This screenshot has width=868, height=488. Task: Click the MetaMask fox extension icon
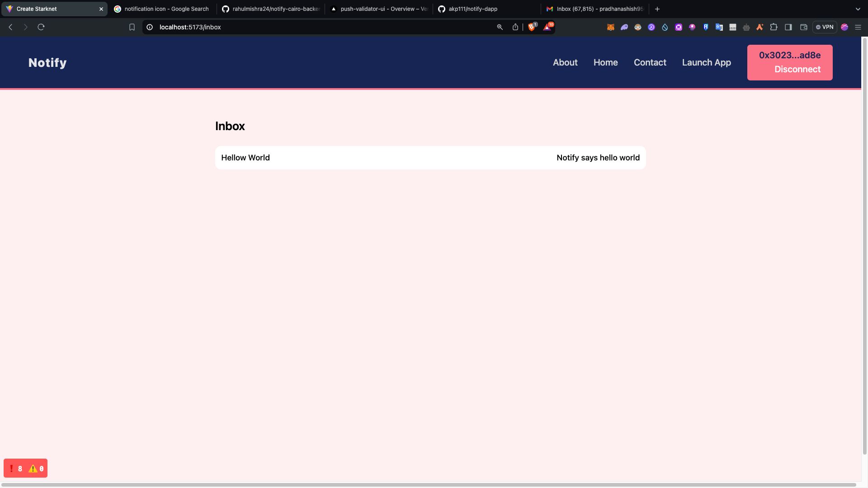tap(610, 28)
